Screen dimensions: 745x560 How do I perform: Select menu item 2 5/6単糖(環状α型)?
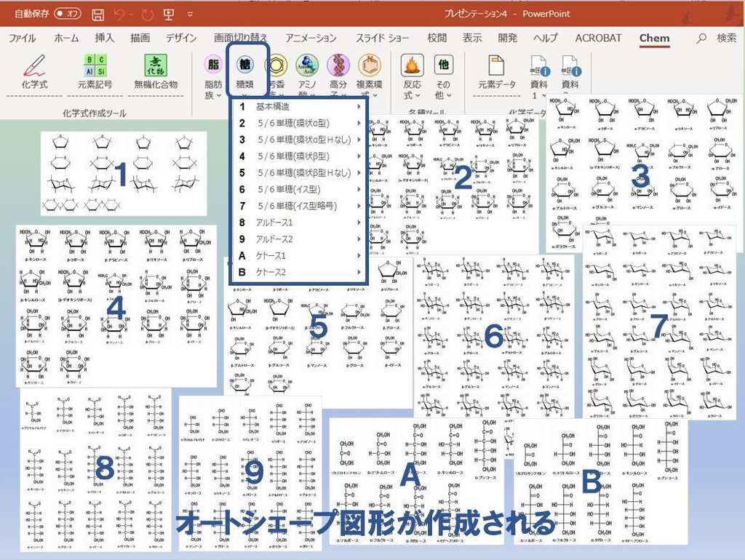(298, 123)
